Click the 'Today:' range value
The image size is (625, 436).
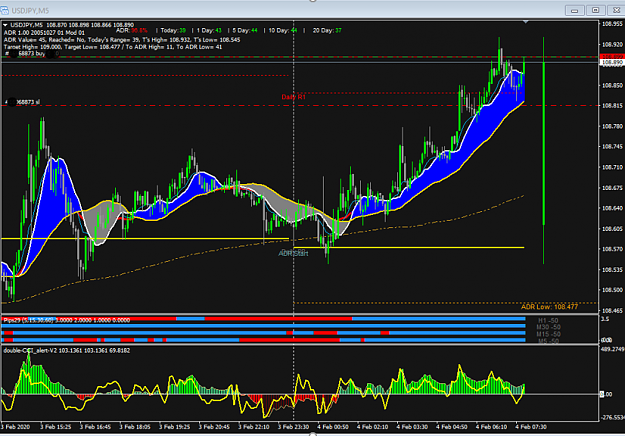click(173, 30)
